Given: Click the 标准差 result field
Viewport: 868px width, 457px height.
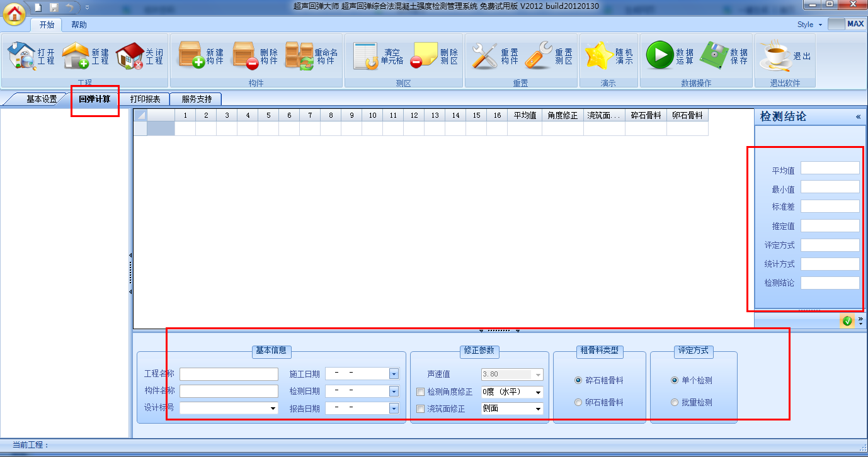Looking at the screenshot, I should click(830, 206).
